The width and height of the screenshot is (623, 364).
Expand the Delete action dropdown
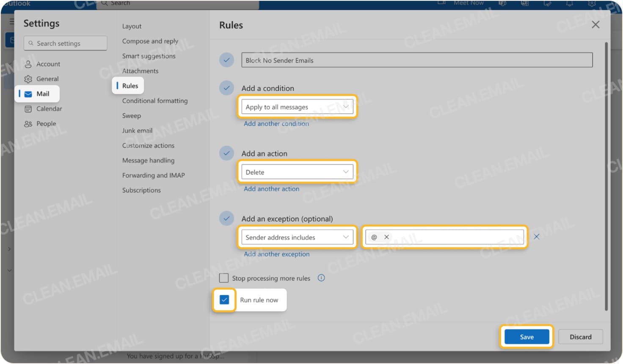coord(297,172)
